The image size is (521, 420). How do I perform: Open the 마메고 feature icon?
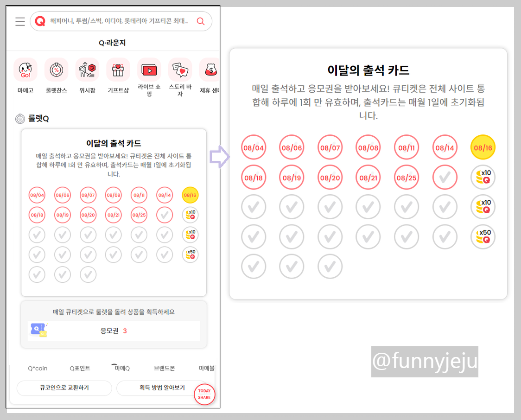click(25, 69)
